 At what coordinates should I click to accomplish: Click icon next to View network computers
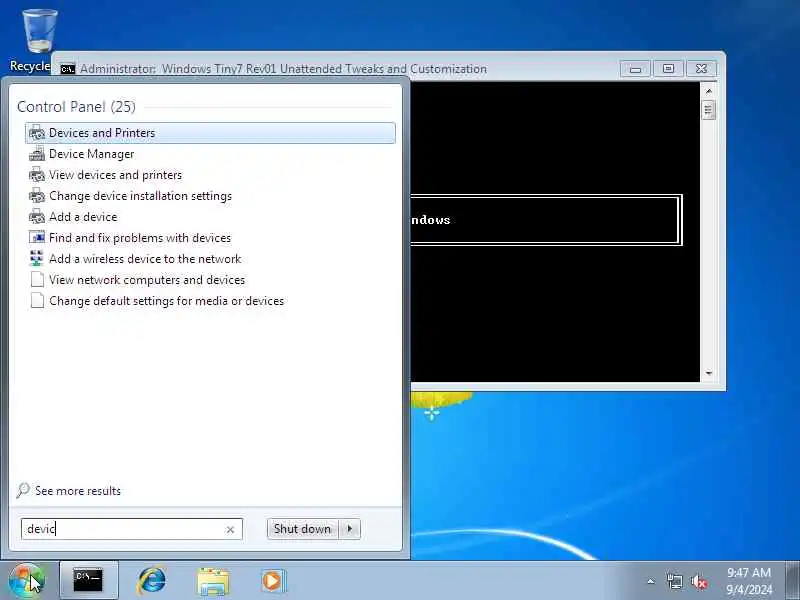pos(37,280)
